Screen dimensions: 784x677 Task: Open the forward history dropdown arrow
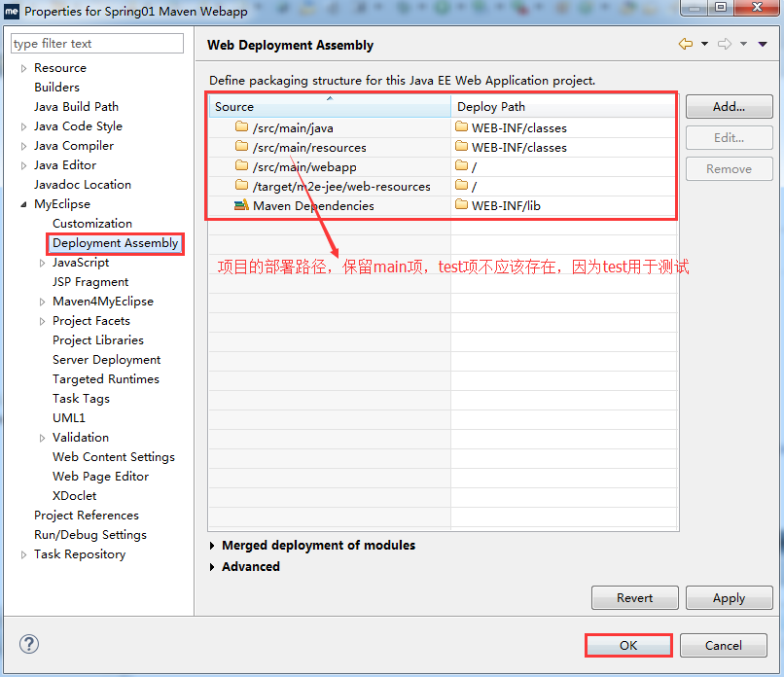click(x=743, y=44)
